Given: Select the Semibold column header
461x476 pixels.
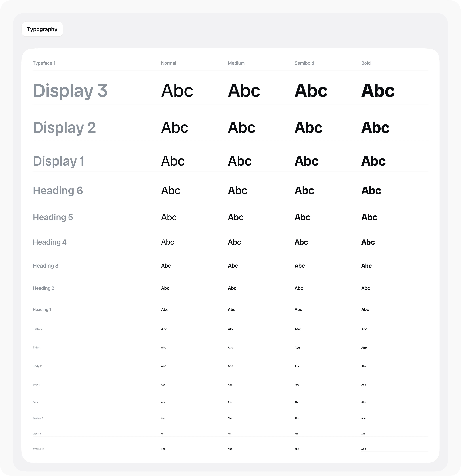Looking at the screenshot, I should pos(304,63).
